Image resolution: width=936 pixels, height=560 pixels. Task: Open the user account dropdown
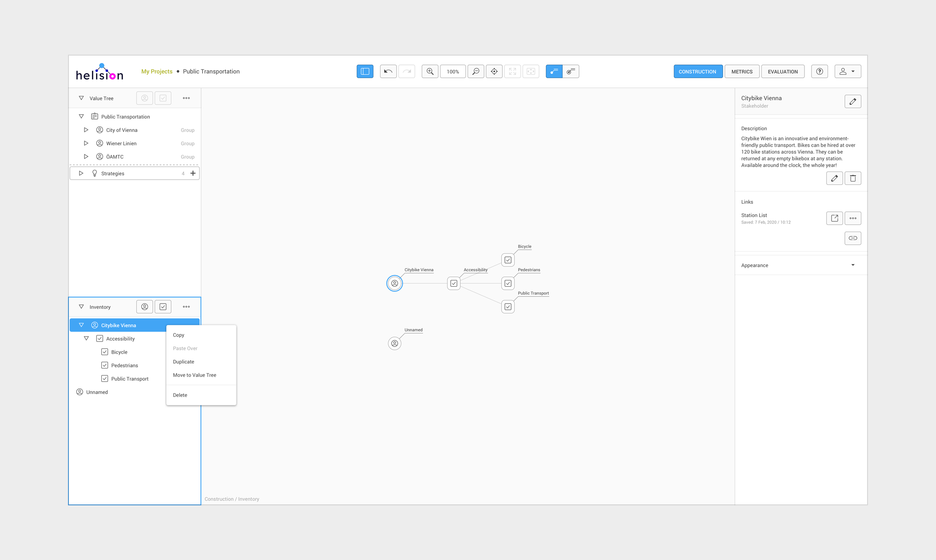[x=847, y=72]
